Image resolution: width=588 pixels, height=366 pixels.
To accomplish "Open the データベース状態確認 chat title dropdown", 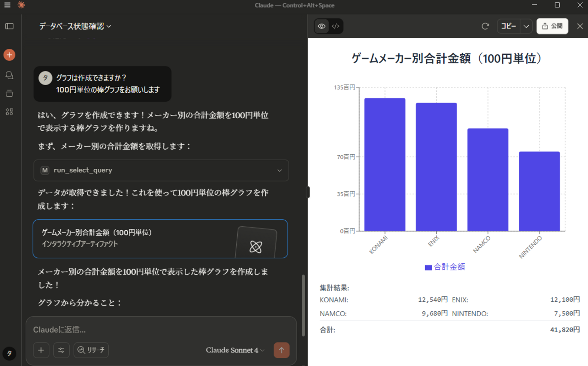I will 75,26.
